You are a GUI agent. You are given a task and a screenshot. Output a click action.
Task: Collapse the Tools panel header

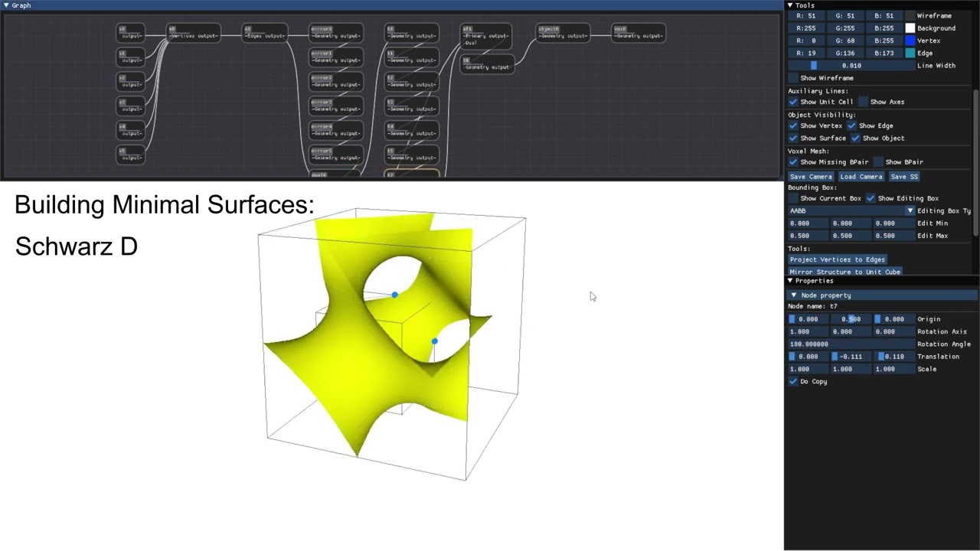pyautogui.click(x=882, y=5)
